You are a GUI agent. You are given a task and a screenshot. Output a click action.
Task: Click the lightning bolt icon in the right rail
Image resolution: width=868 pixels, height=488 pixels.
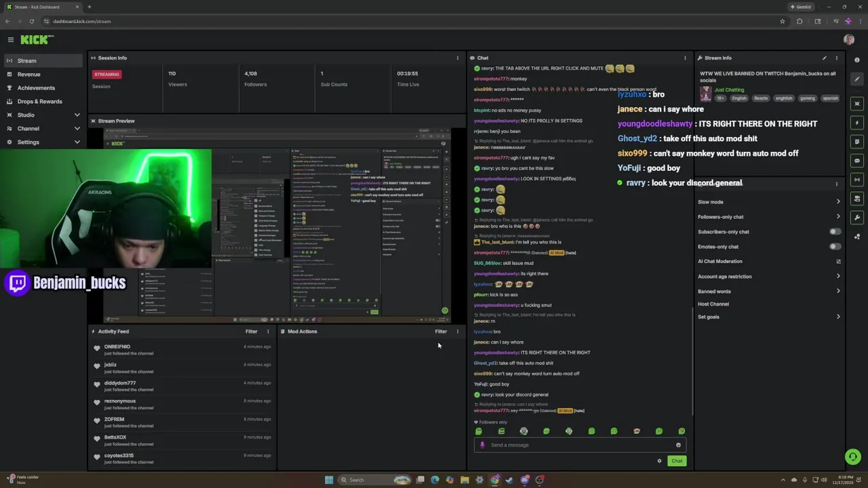pyautogui.click(x=857, y=123)
